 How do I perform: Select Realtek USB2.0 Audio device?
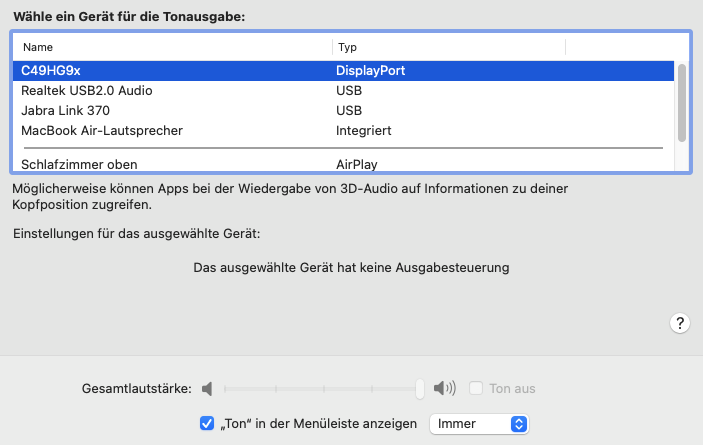pyautogui.click(x=87, y=91)
